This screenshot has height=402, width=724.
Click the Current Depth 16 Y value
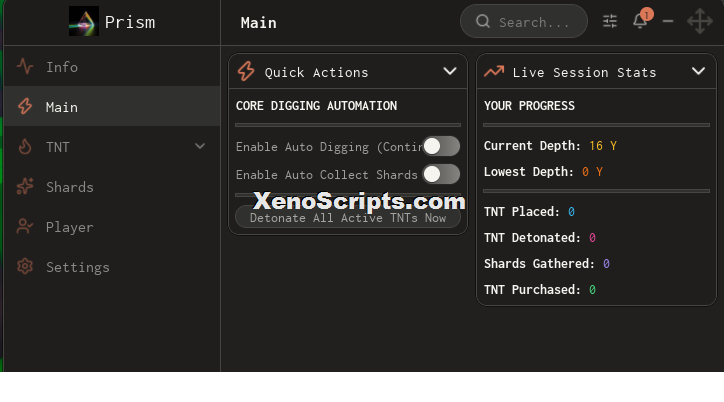point(603,146)
